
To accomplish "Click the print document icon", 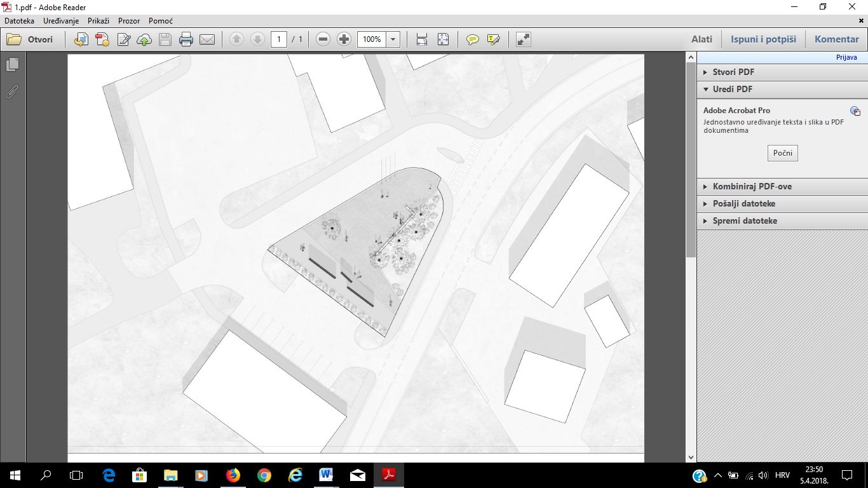I will tap(186, 39).
